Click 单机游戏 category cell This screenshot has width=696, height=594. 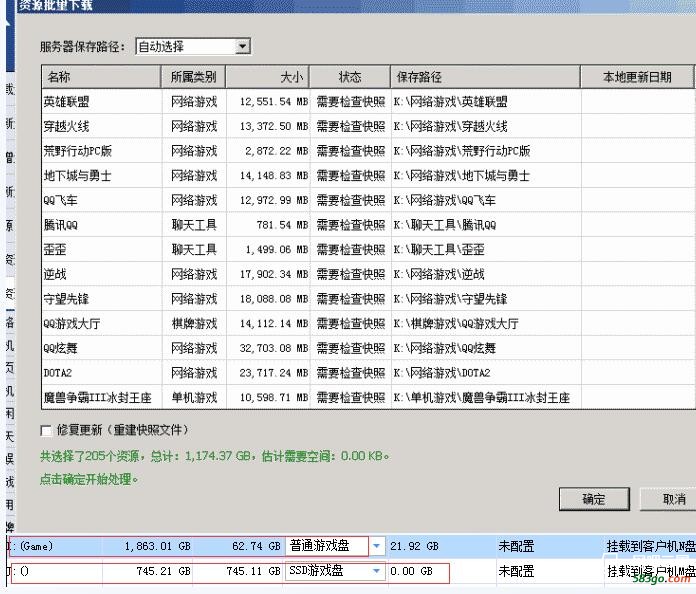coord(194,397)
